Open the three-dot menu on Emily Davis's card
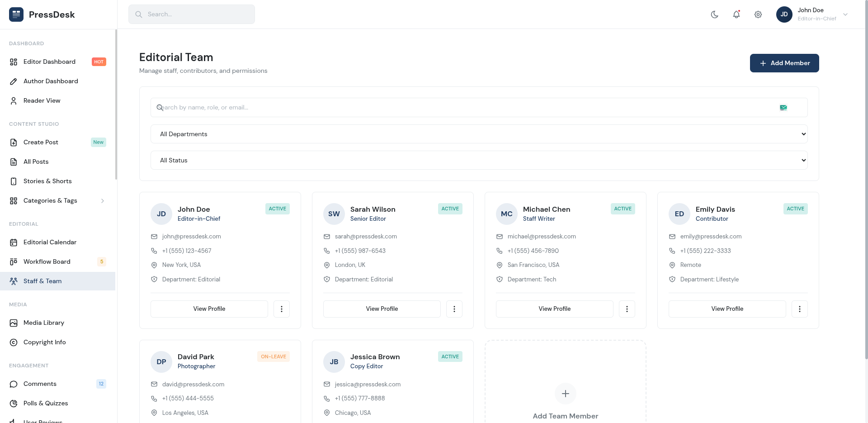This screenshot has width=868, height=423. [799, 309]
